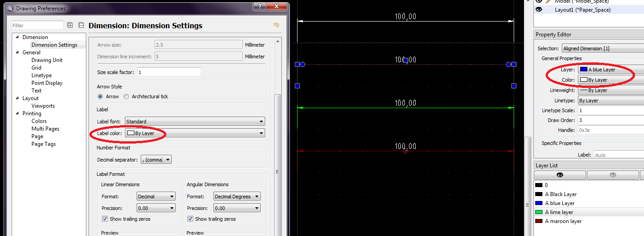Screen dimensions: 644x236
Task: Collapse the Dimension tree node
Action: tap(17, 37)
